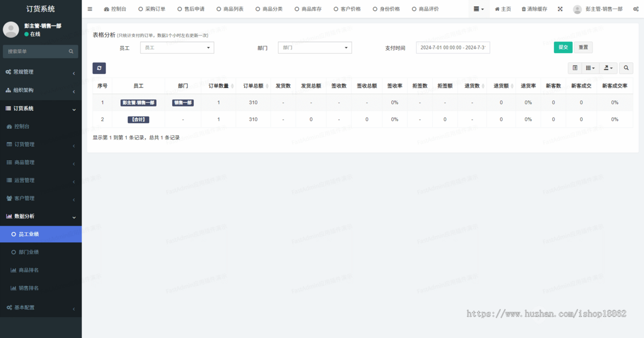Click the refresh icon above the table

[x=99, y=68]
